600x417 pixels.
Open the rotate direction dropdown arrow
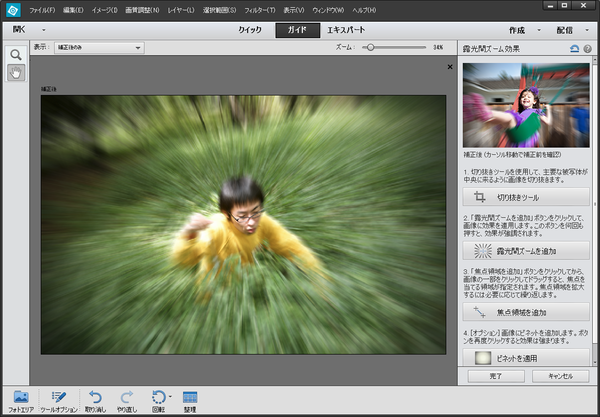(x=170, y=396)
